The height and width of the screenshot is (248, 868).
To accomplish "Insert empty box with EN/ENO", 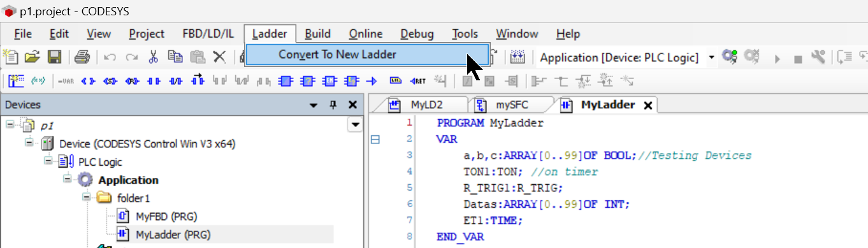I will click(352, 81).
